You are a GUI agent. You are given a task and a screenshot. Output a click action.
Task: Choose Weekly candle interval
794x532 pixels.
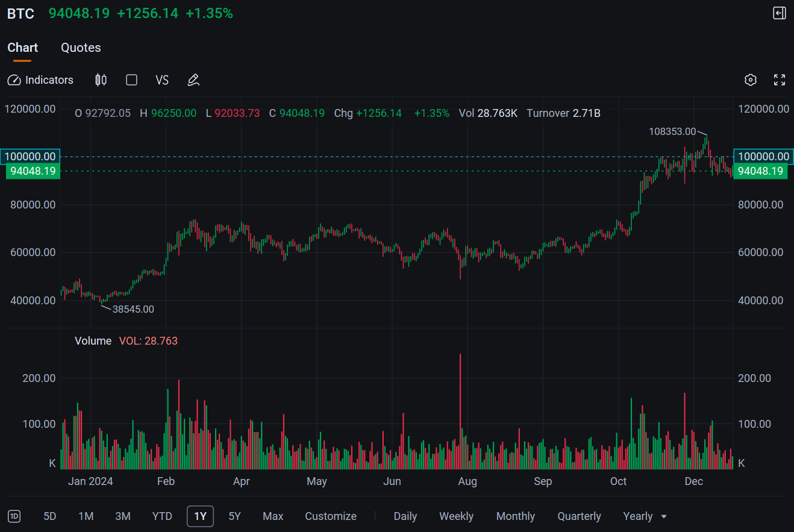click(456, 516)
